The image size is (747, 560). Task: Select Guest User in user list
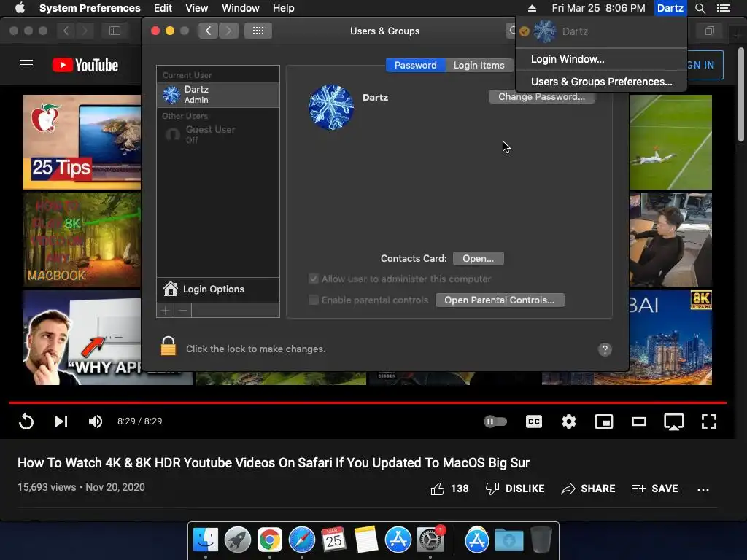[x=218, y=134]
